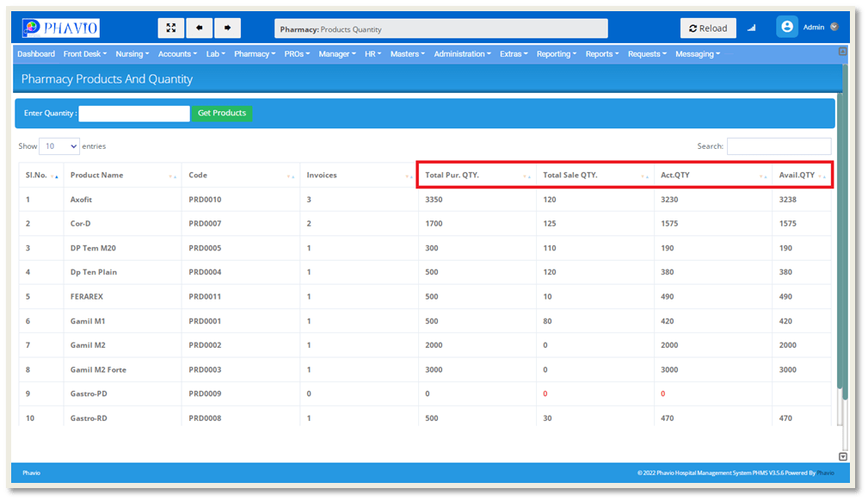The height and width of the screenshot is (501, 868).
Task: Open the Front Desk menu
Action: tap(86, 54)
